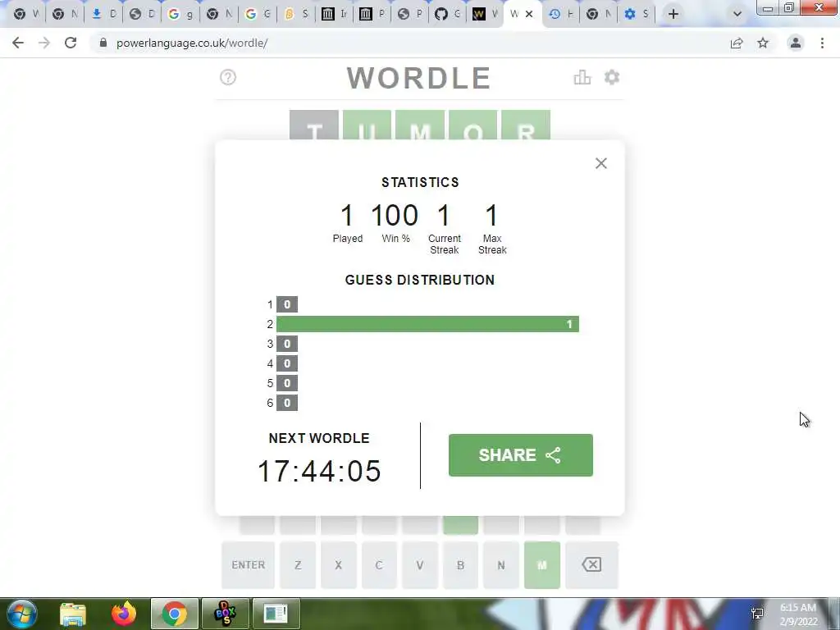840x630 pixels.
Task: Bookmark this page with the star icon
Action: pyautogui.click(x=763, y=43)
